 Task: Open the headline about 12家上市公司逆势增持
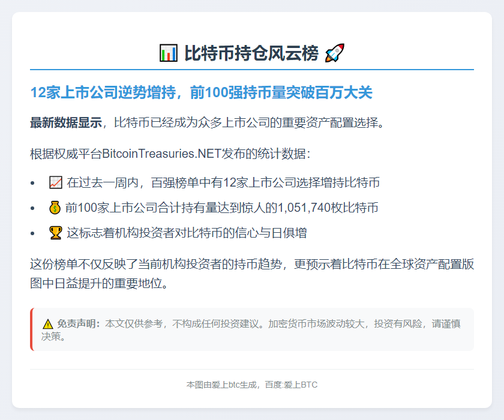pyautogui.click(x=201, y=93)
